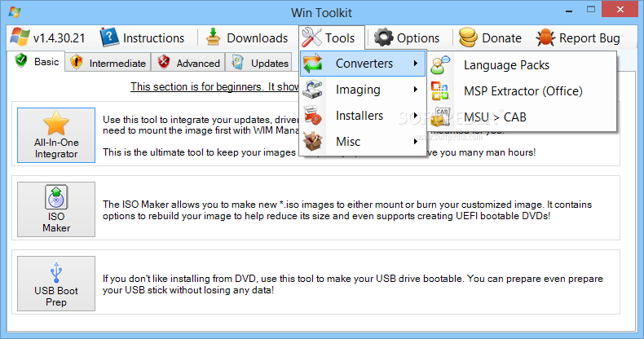Click the Options gear icon
644x339 pixels.
pyautogui.click(x=383, y=37)
